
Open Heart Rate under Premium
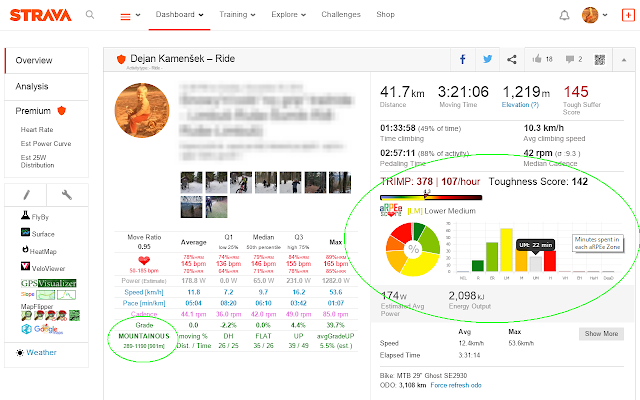click(x=37, y=129)
